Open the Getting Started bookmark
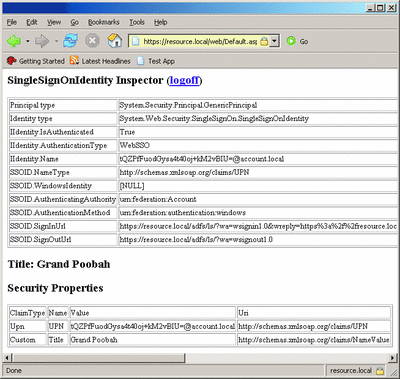 coord(36,61)
